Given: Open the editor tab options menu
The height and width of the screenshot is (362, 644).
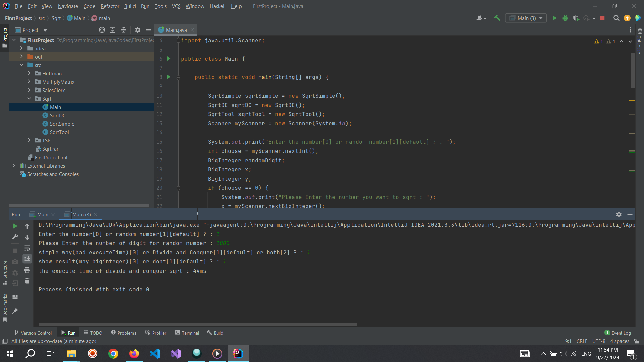Looking at the screenshot, I should click(x=630, y=30).
